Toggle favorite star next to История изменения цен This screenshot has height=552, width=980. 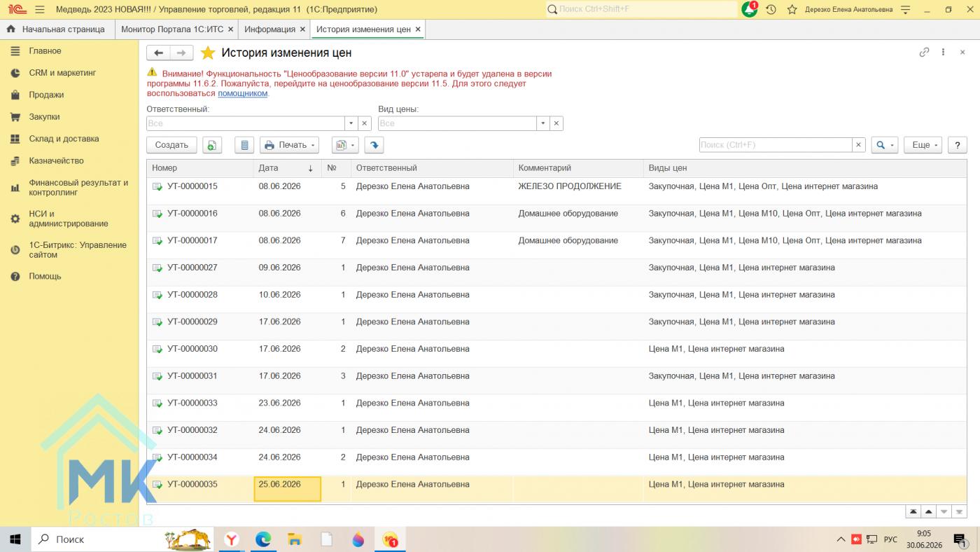pyautogui.click(x=207, y=53)
